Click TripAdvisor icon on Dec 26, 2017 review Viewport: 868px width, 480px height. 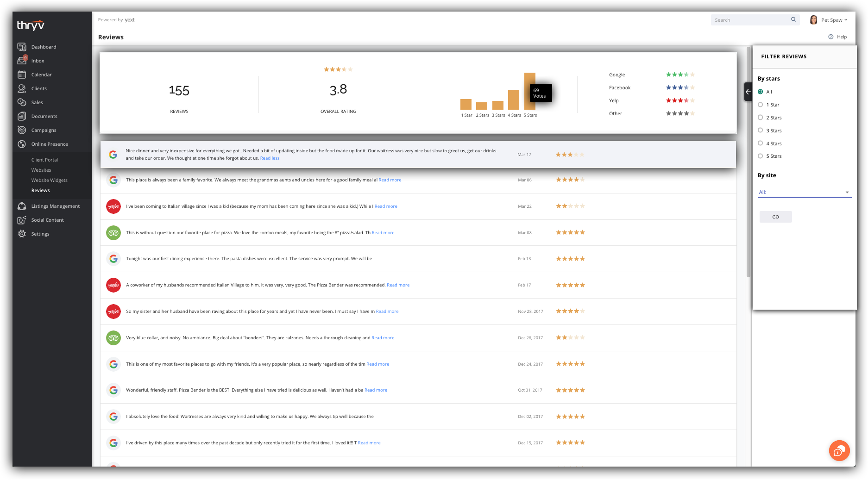[x=113, y=338]
